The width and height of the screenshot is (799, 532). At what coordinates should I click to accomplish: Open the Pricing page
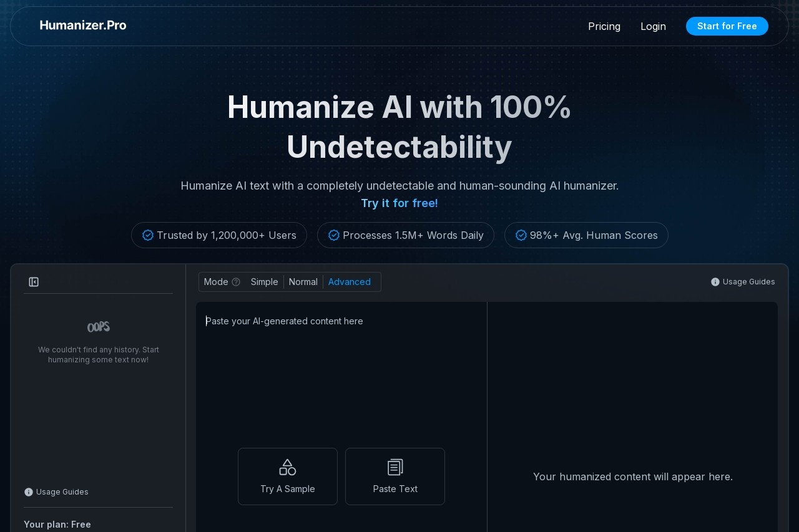604,26
